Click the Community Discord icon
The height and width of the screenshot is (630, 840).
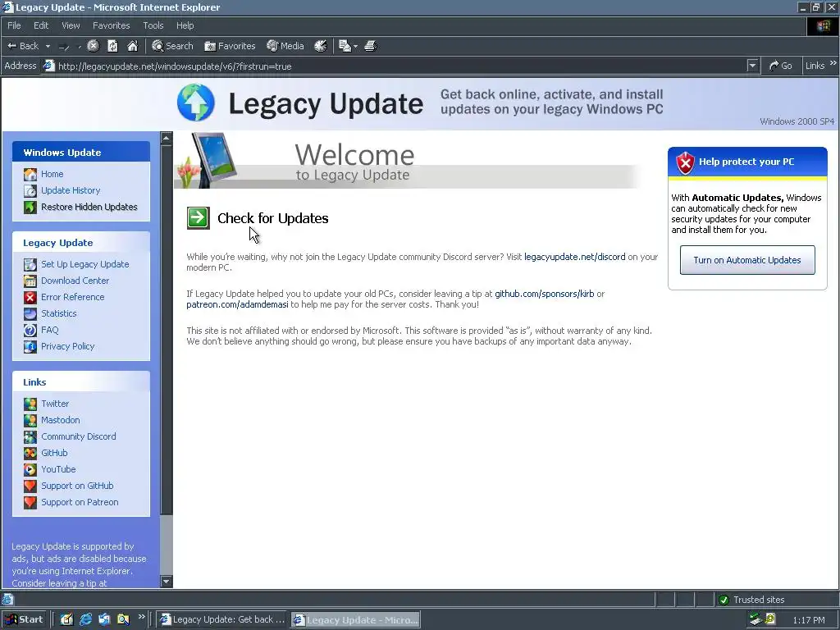(30, 436)
